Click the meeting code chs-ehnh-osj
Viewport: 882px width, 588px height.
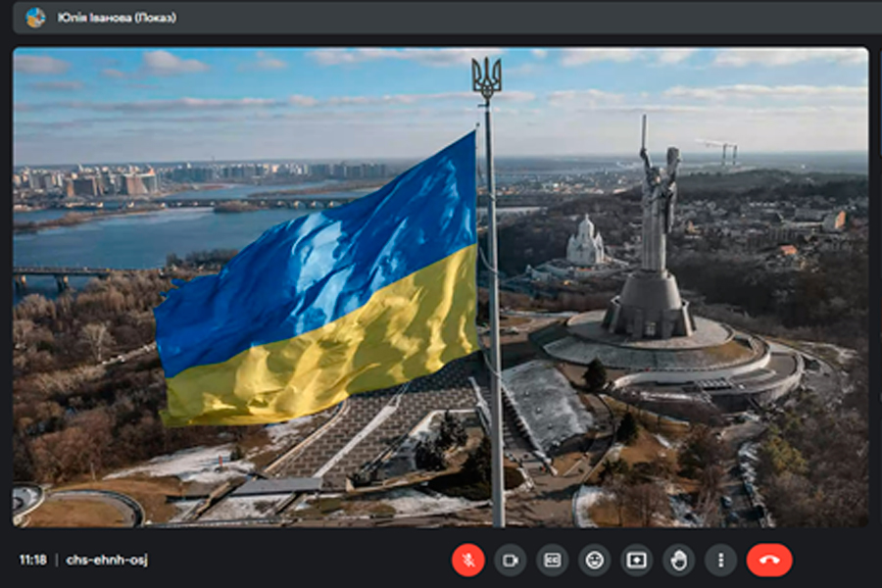pyautogui.click(x=107, y=560)
